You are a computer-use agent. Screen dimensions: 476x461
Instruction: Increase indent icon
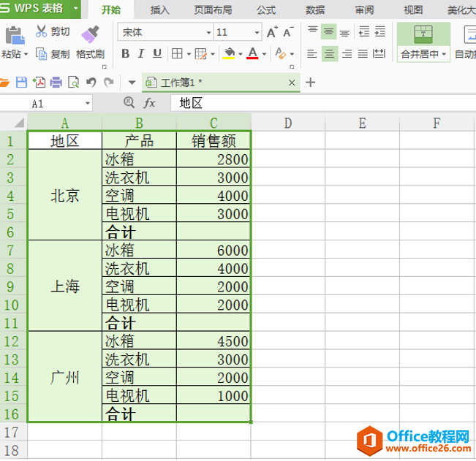click(x=379, y=31)
